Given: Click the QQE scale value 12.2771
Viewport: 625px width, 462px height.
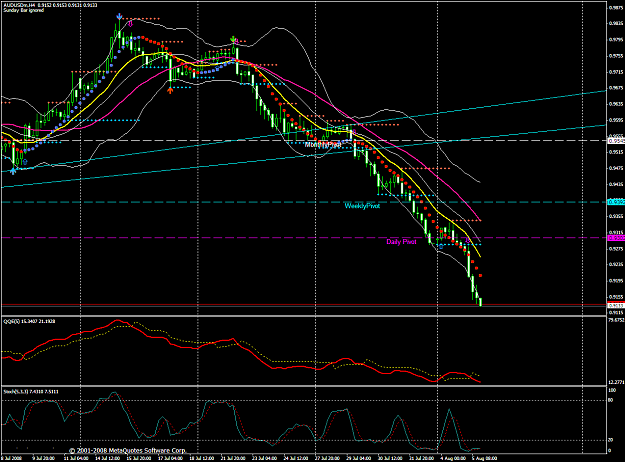Looking at the screenshot, I should pyautogui.click(x=616, y=382).
